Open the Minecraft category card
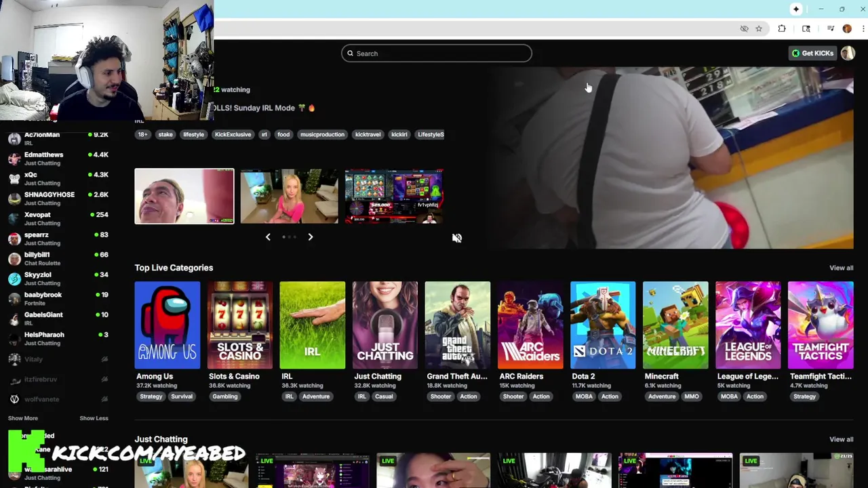868x488 pixels. (675, 325)
